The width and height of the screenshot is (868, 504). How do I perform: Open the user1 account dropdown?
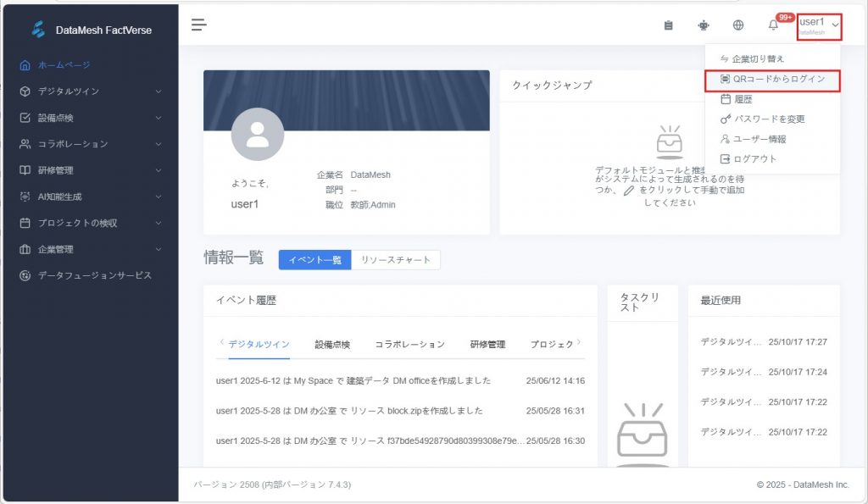tap(819, 26)
